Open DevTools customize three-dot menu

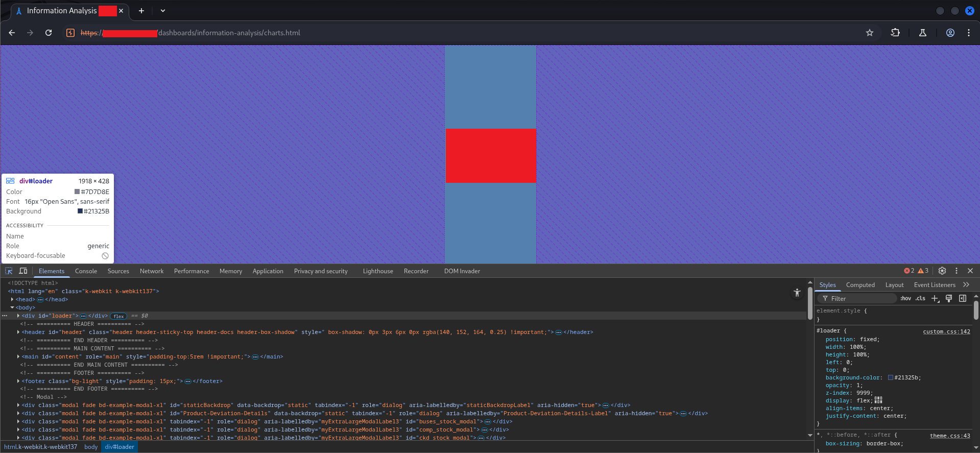[x=957, y=271]
